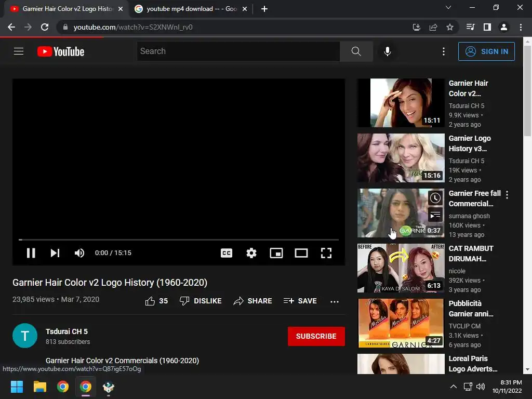Image resolution: width=532 pixels, height=399 pixels.
Task: Open Garnier Hair Color v2 suggested thumbnail
Action: tap(401, 103)
